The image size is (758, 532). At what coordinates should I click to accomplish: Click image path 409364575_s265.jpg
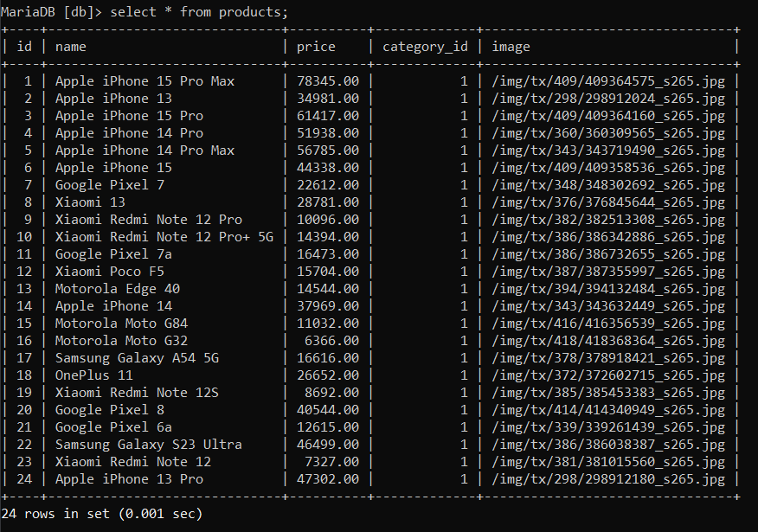tap(608, 81)
